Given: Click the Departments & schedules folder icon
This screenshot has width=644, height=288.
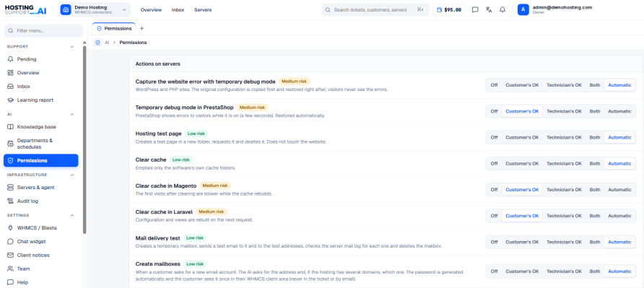Looking at the screenshot, I should coord(11,144).
